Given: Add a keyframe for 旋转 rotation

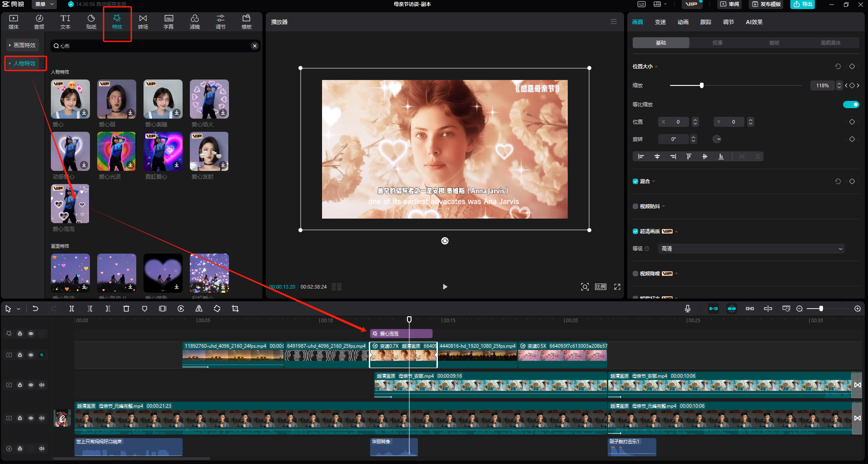Looking at the screenshot, I should (x=852, y=139).
